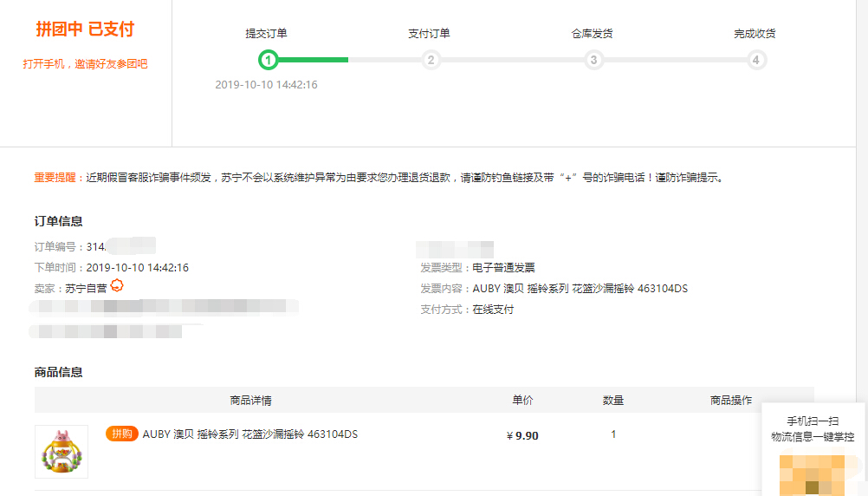Click the 下单时间 value 2019-10-10 14:42:16
868x496 pixels.
[137, 268]
